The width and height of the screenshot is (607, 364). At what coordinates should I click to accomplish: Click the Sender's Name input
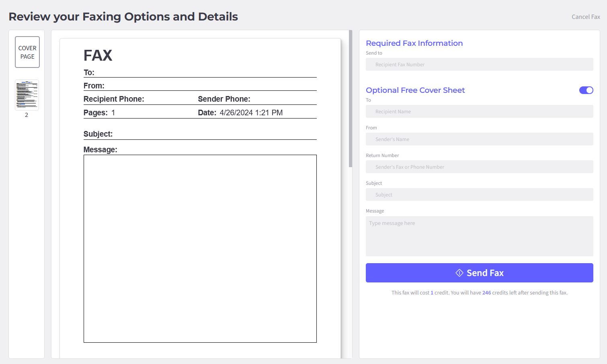tap(479, 139)
